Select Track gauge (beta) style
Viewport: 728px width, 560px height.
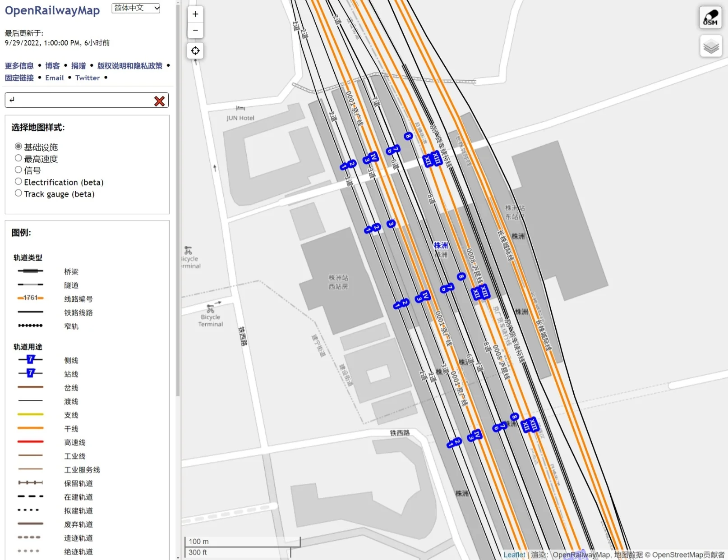[x=18, y=193]
